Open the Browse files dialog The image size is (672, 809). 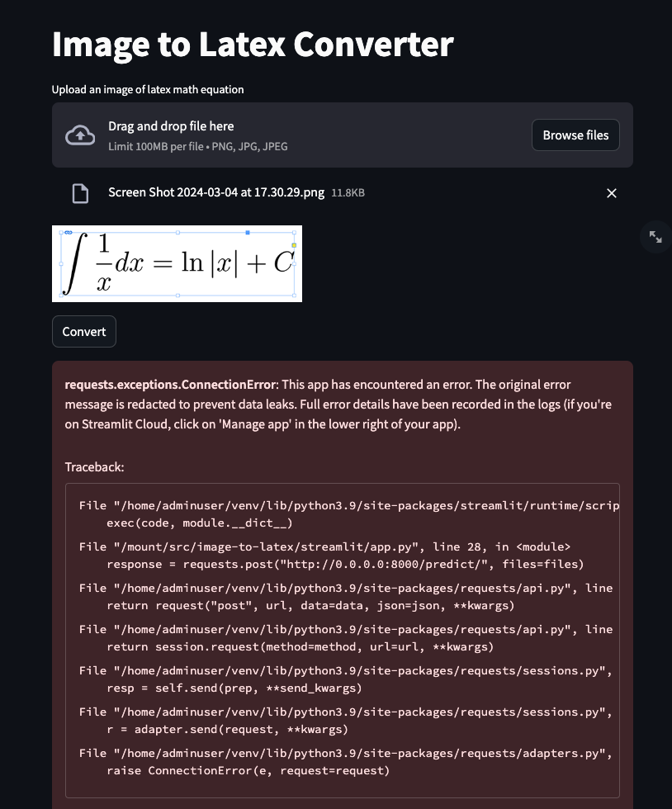pos(575,135)
